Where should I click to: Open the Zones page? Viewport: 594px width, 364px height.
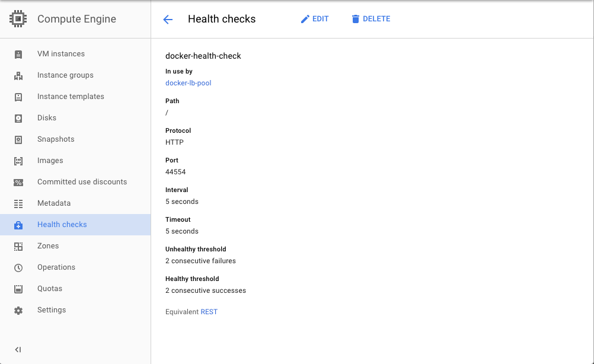pos(75,246)
